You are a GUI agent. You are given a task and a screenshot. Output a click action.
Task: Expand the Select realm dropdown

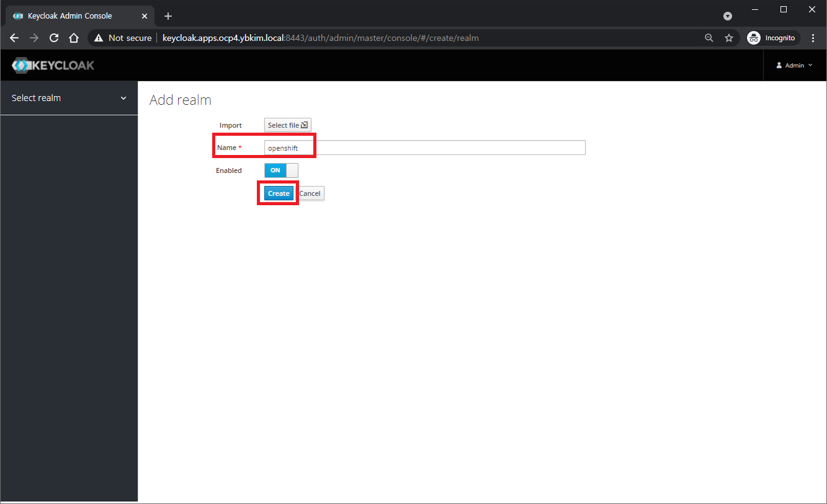click(69, 98)
